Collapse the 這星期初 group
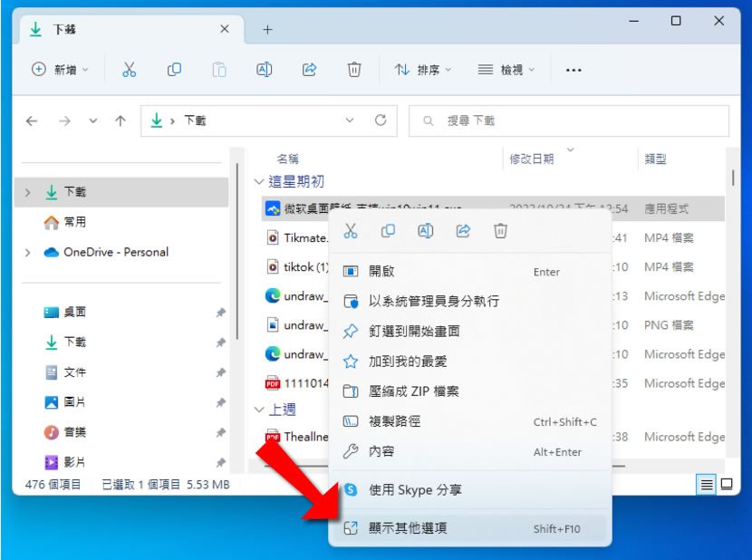This screenshot has height=560, width=752. [259, 182]
